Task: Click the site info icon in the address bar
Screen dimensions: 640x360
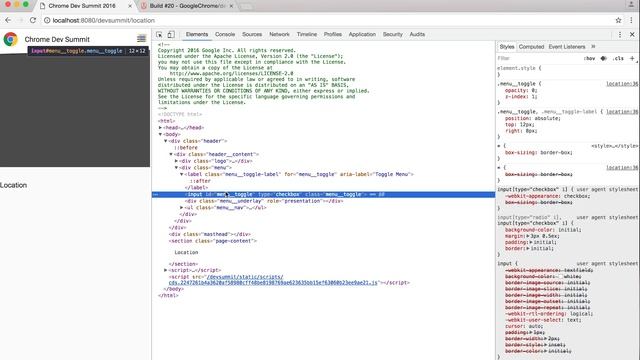Action: 47,20
